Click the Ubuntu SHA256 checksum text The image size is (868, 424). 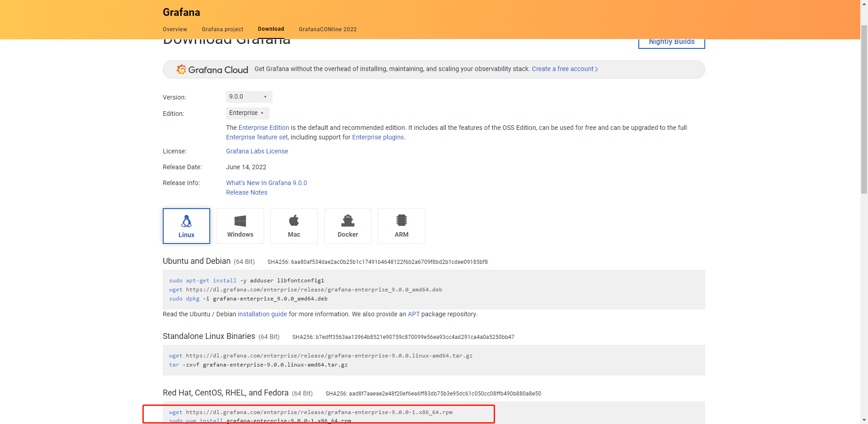coord(377,262)
